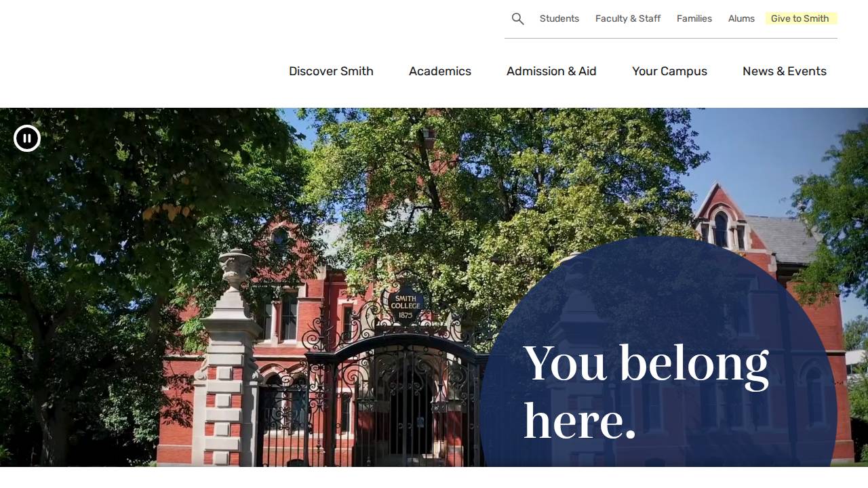Open site search with the magnifier icon
The height and width of the screenshot is (488, 868).
coord(518,19)
